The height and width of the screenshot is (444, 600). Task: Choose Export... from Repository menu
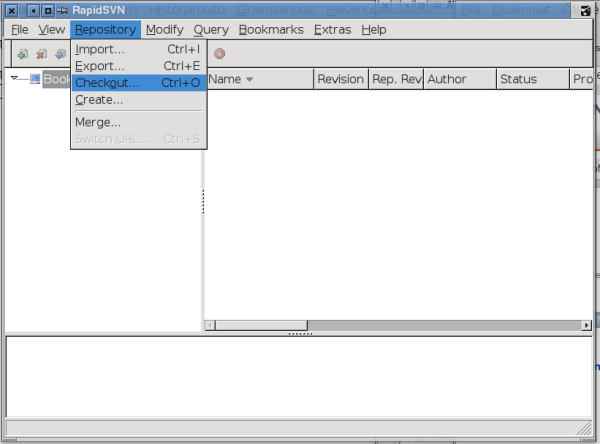139,66
